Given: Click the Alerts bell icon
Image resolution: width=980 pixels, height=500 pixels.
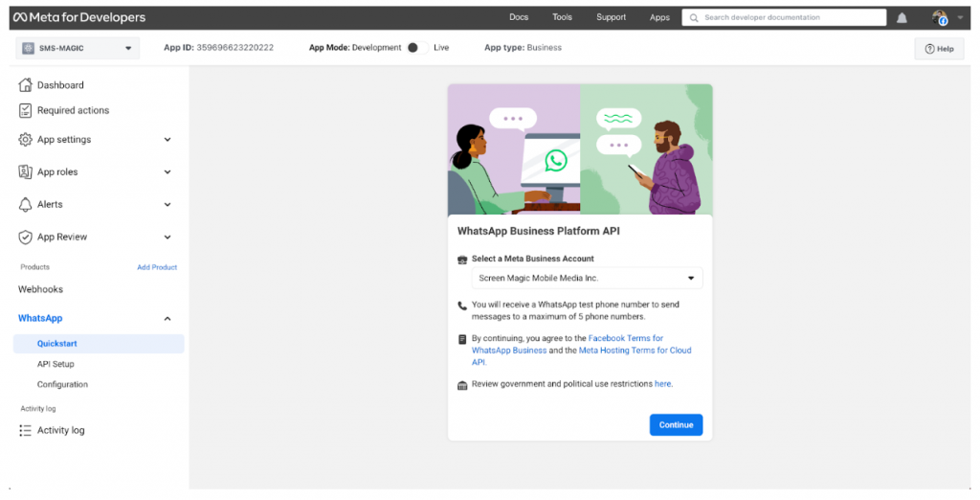Looking at the screenshot, I should (x=25, y=205).
